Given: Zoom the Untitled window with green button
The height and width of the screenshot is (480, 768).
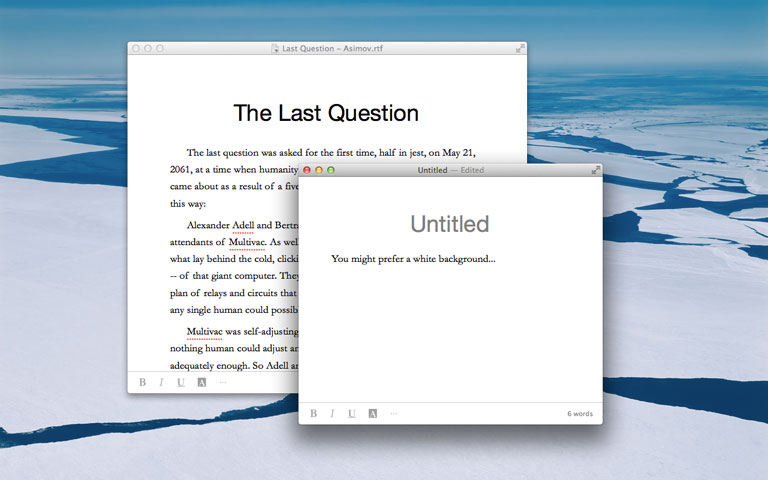Looking at the screenshot, I should pyautogui.click(x=331, y=170).
